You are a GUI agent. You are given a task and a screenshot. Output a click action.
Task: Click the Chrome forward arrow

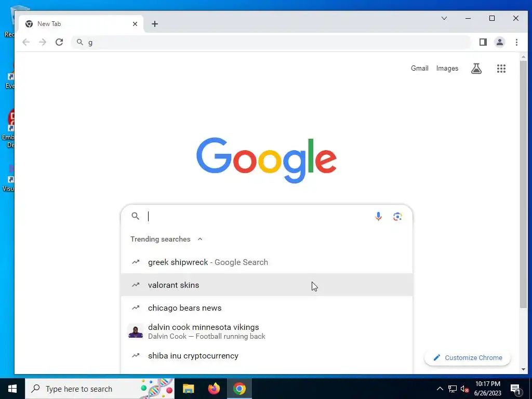[43, 42]
